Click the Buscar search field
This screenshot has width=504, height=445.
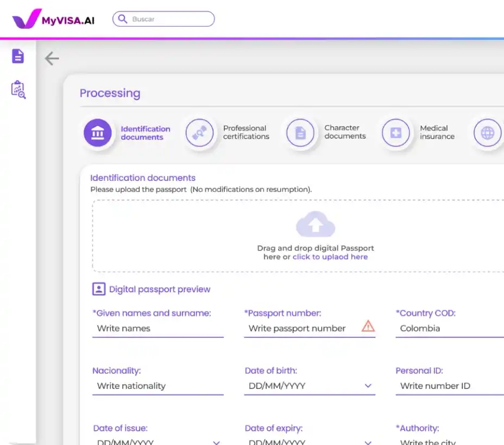coord(169,19)
